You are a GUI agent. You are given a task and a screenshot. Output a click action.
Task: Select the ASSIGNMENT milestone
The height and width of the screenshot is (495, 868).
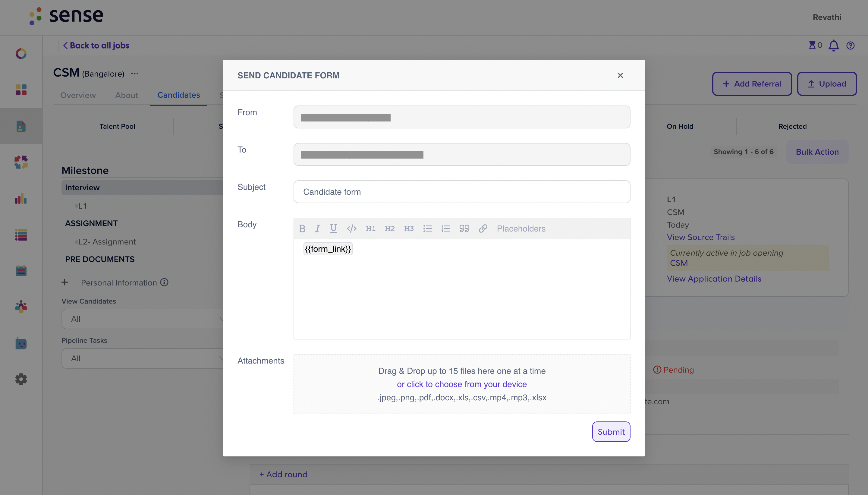pyautogui.click(x=91, y=223)
